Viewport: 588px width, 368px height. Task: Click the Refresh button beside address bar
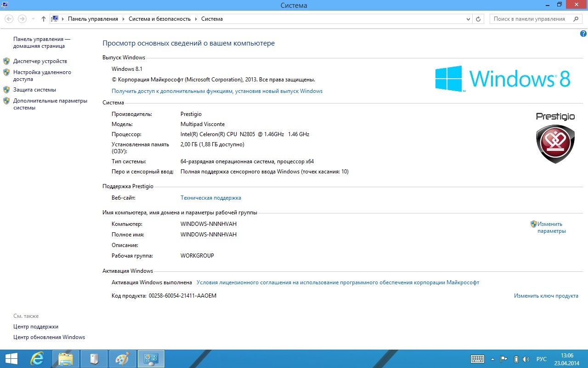tap(478, 19)
